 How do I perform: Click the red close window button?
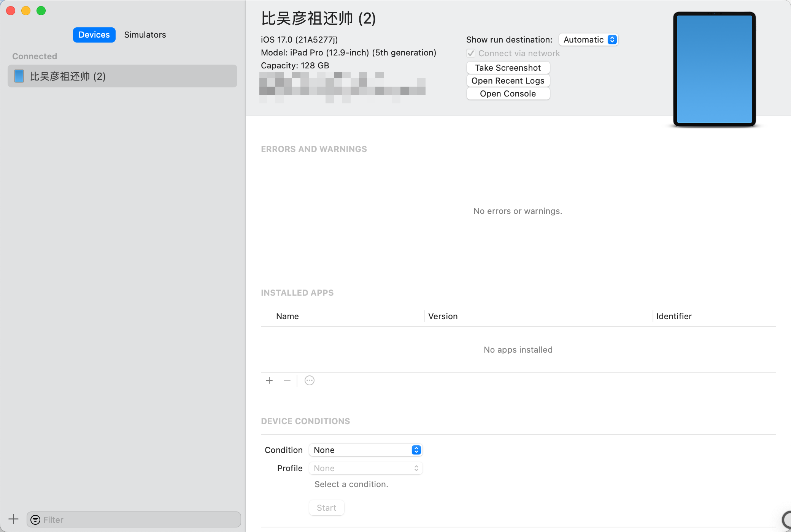(x=11, y=11)
